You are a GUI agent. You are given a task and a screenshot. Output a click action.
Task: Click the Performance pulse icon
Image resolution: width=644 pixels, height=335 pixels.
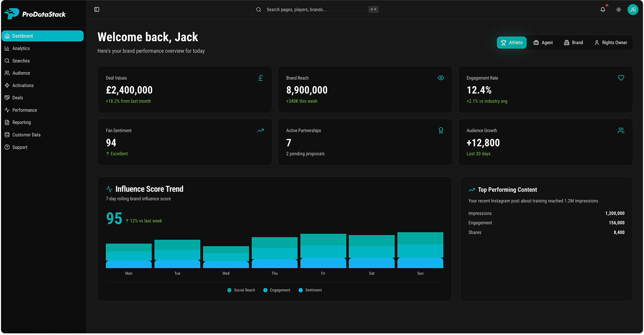pos(7,110)
